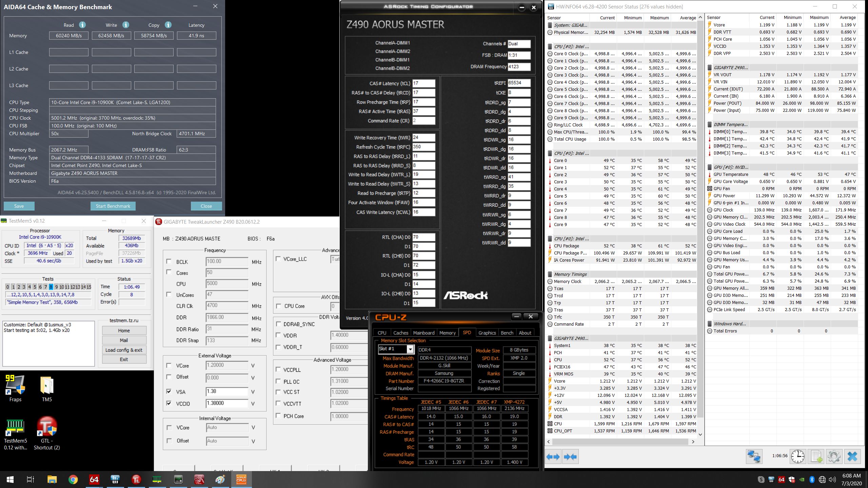Enable the BCLK frequency checkbox

point(169,261)
